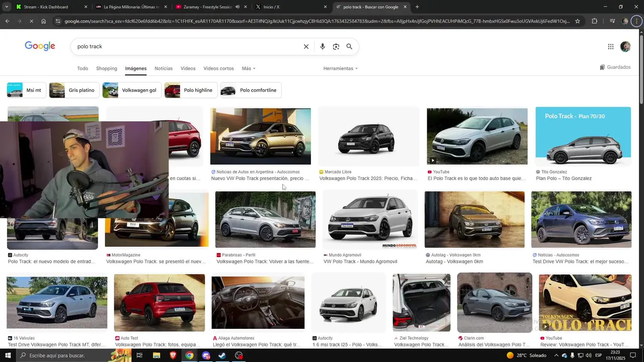The height and width of the screenshot is (362, 644).
Task: Select the Msi mt suggestion chip
Action: click(27, 90)
